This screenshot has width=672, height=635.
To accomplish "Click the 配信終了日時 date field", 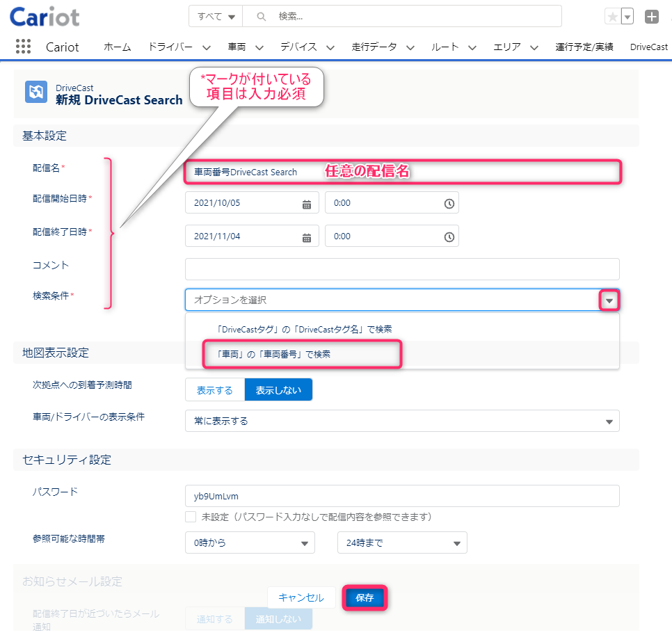I will tap(252, 236).
